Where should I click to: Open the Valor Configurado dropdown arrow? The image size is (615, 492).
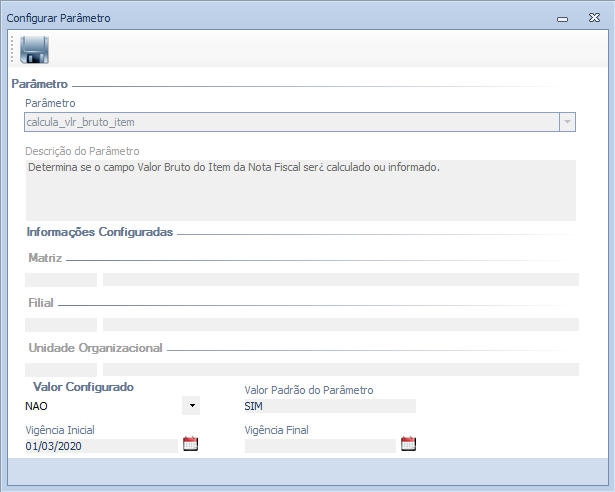191,406
